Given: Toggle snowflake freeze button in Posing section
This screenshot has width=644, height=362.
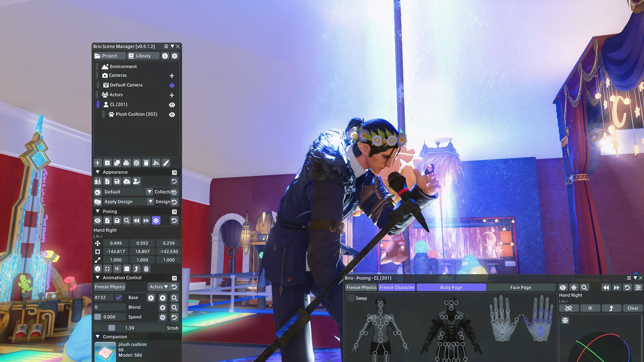Looking at the screenshot, I should click(x=156, y=221).
